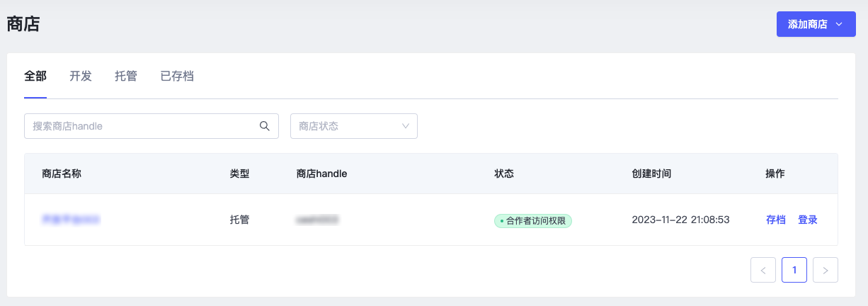Go to next page arrow
Image resolution: width=868 pixels, height=306 pixels.
pos(826,270)
